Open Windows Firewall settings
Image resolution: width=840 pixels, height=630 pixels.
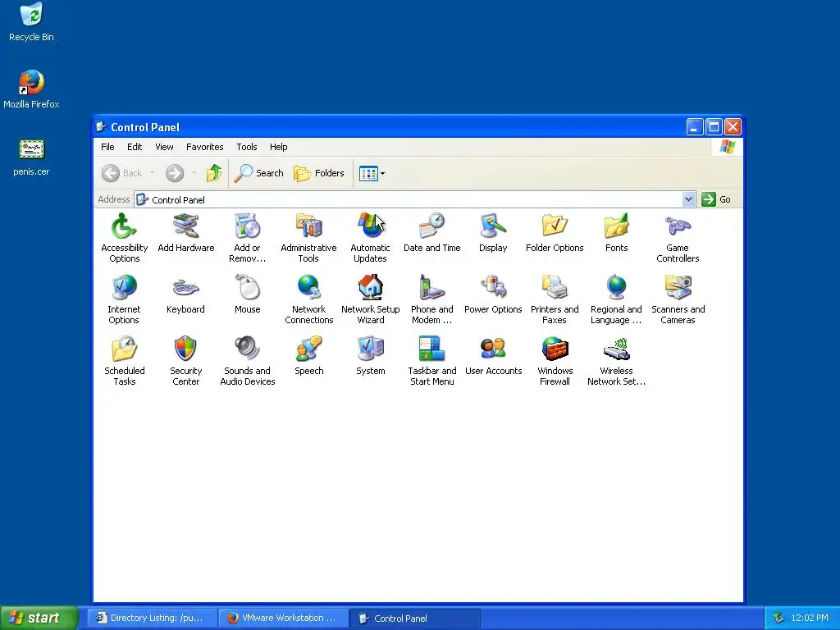click(x=555, y=361)
